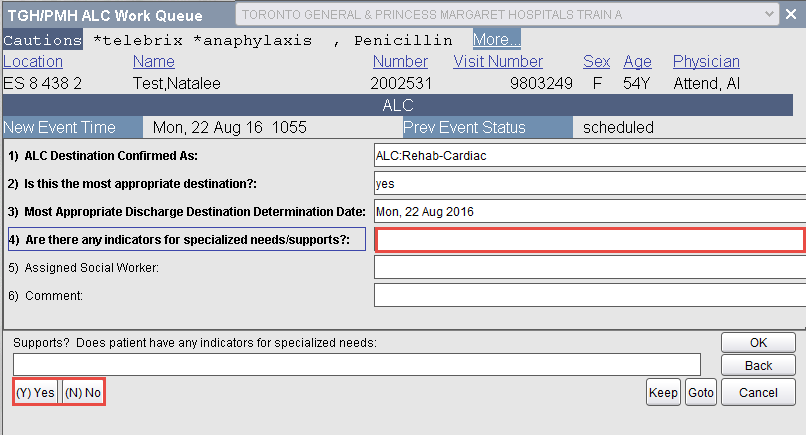The image size is (806, 435).
Task: Cancel the ALC form entry
Action: click(x=757, y=393)
